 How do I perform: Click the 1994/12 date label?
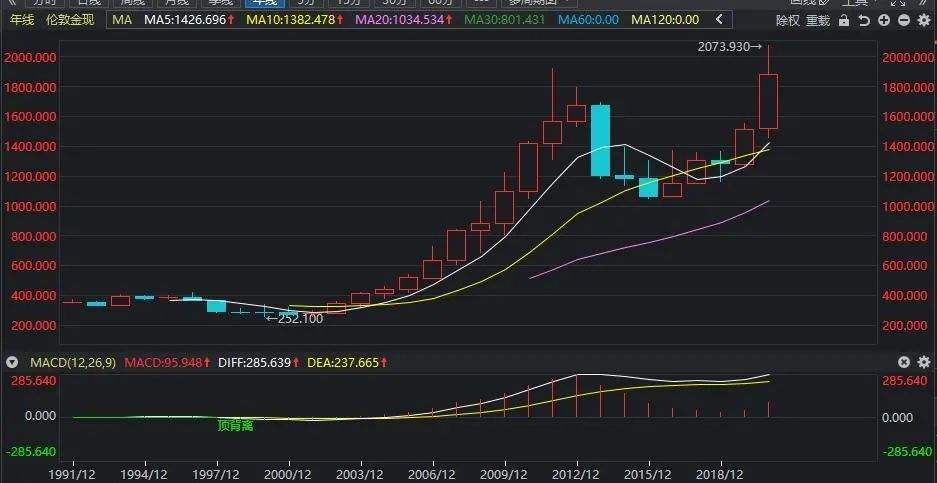(145, 475)
